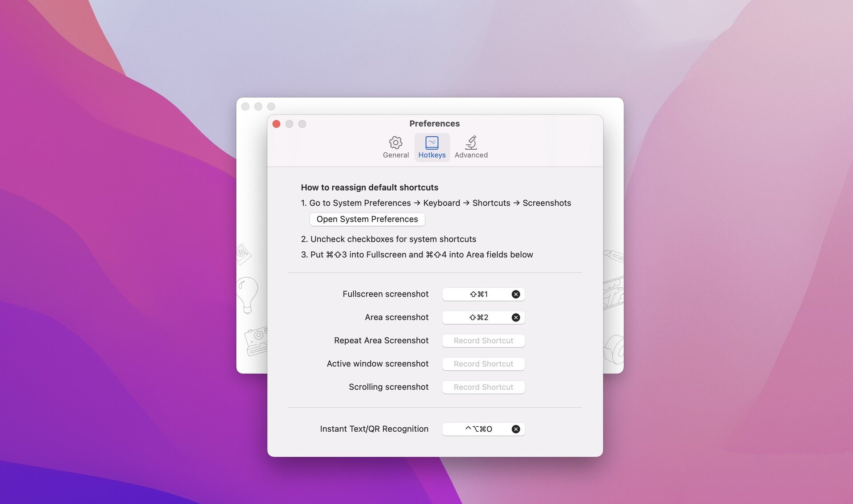Viewport: 853px width, 504px height.
Task: Click the "Fullscreen screenshot" label
Action: (385, 294)
